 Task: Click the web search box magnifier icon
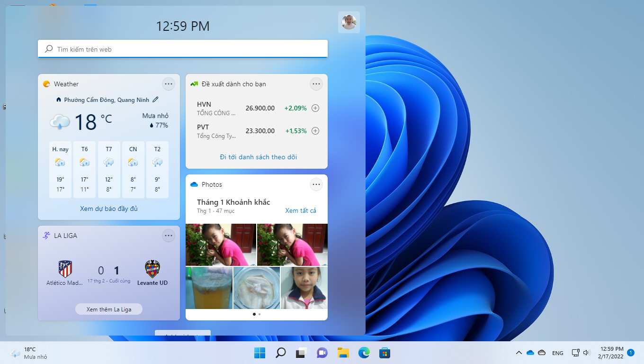[x=49, y=49]
